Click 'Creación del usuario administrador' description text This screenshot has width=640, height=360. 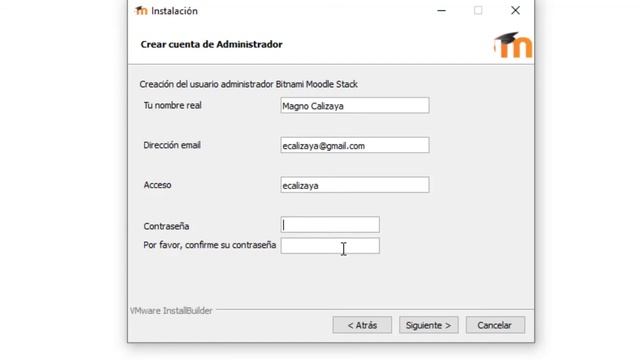pyautogui.click(x=249, y=84)
